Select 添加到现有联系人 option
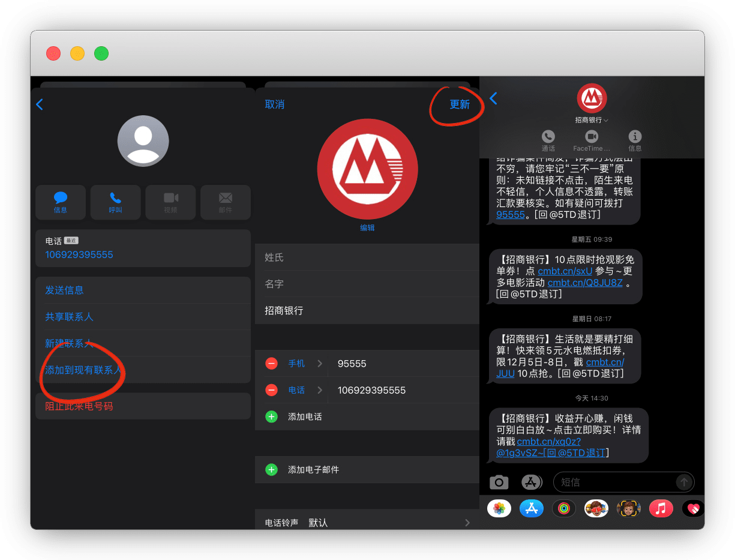This screenshot has height=560, width=735. click(83, 370)
